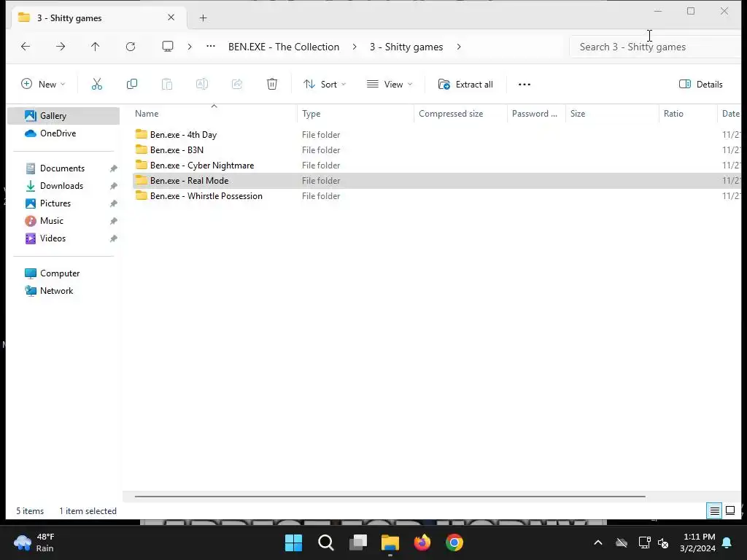The width and height of the screenshot is (747, 560).
Task: Expand the address bar ellipsis menu
Action: point(211,47)
